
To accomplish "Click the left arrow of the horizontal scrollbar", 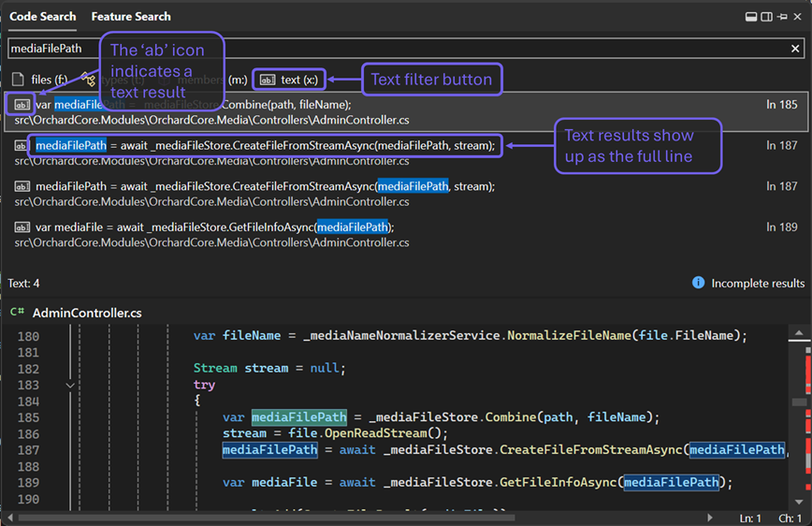I will [10, 517].
